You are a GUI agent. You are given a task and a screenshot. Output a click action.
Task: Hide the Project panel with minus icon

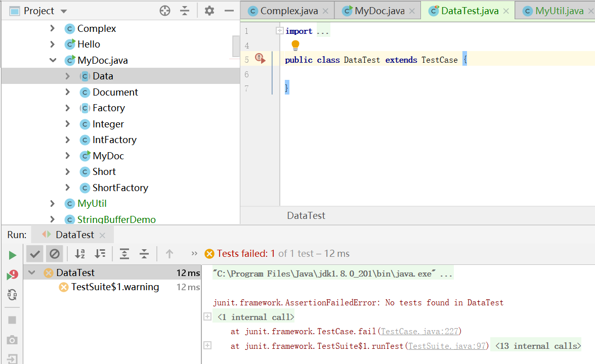tap(229, 11)
